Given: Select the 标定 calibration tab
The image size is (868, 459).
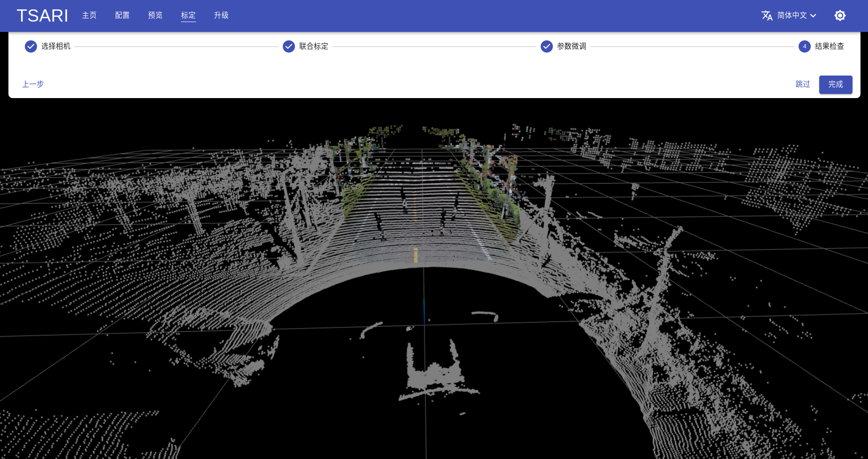Looking at the screenshot, I should pyautogui.click(x=189, y=15).
